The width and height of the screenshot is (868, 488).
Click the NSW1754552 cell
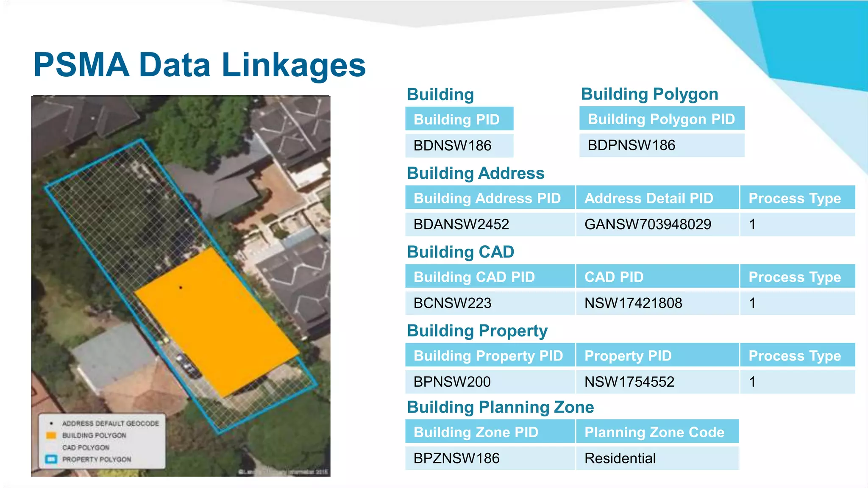[x=657, y=382]
